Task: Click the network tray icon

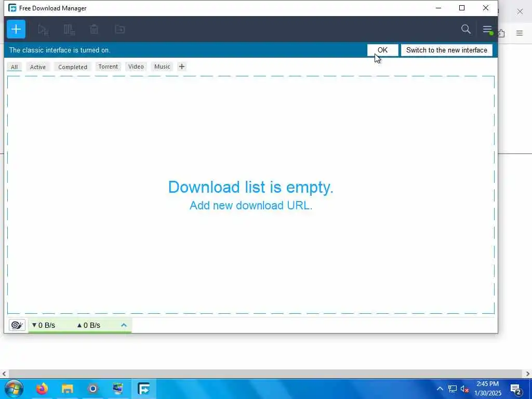Action: click(x=453, y=389)
